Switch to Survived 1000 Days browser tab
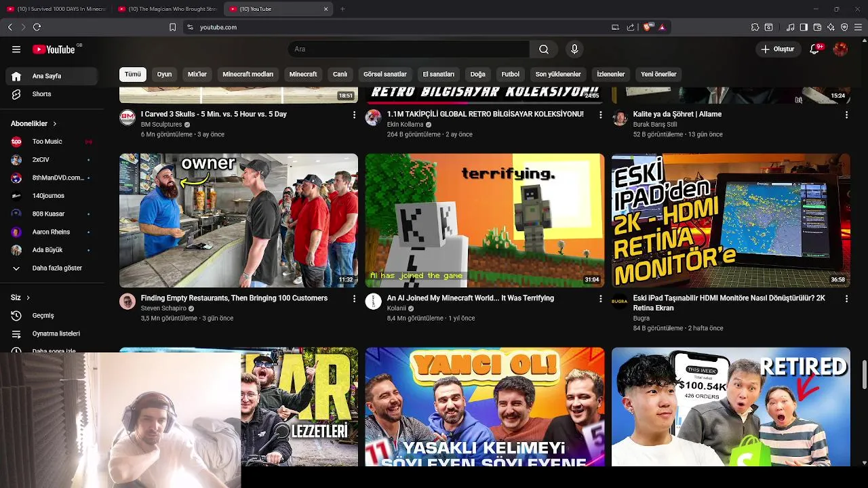The height and width of the screenshot is (488, 868). pos(57,9)
